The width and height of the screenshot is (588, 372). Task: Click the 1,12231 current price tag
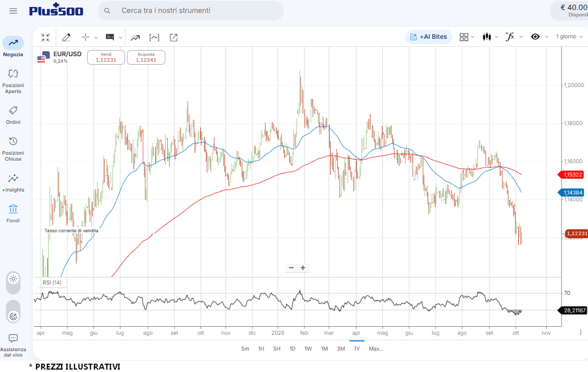tap(576, 233)
